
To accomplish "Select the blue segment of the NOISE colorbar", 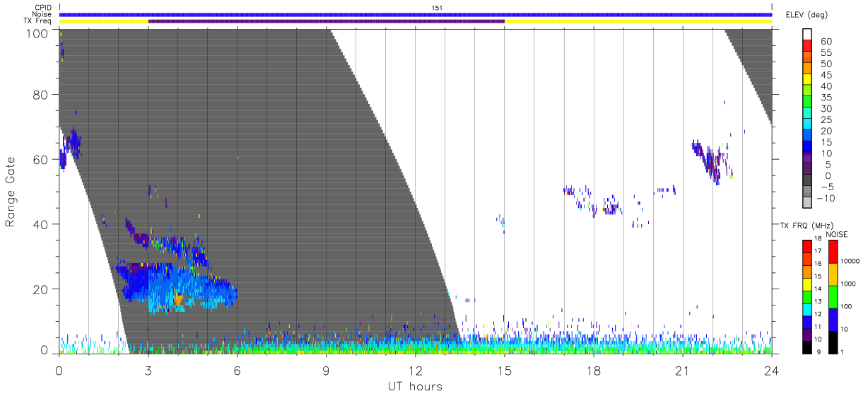I will (833, 318).
